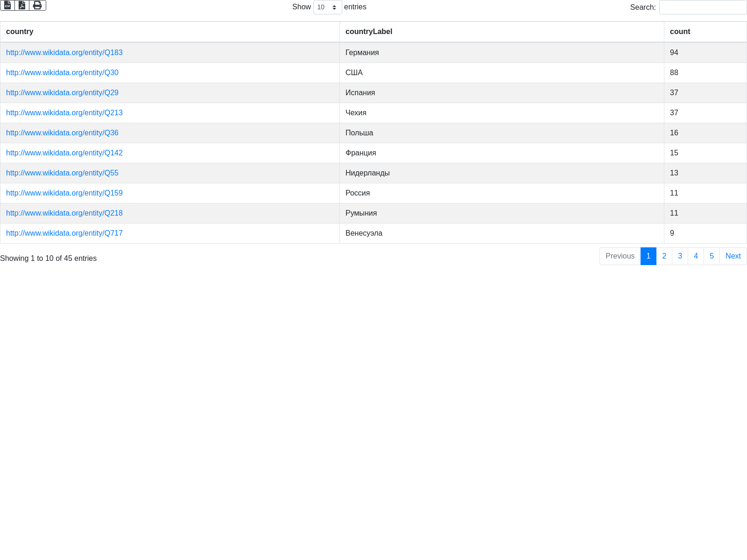Select the Чехия label cell
The image size is (747, 560).
pyautogui.click(x=502, y=113)
